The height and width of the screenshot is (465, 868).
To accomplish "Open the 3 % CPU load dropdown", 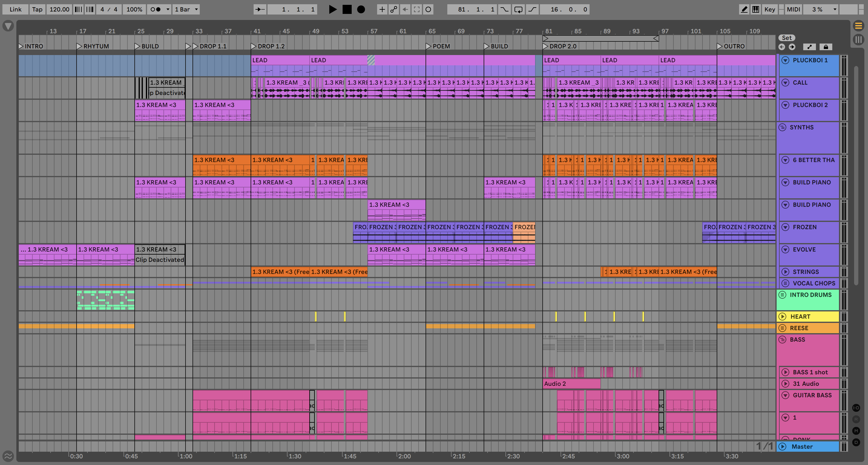I will 821,9.
